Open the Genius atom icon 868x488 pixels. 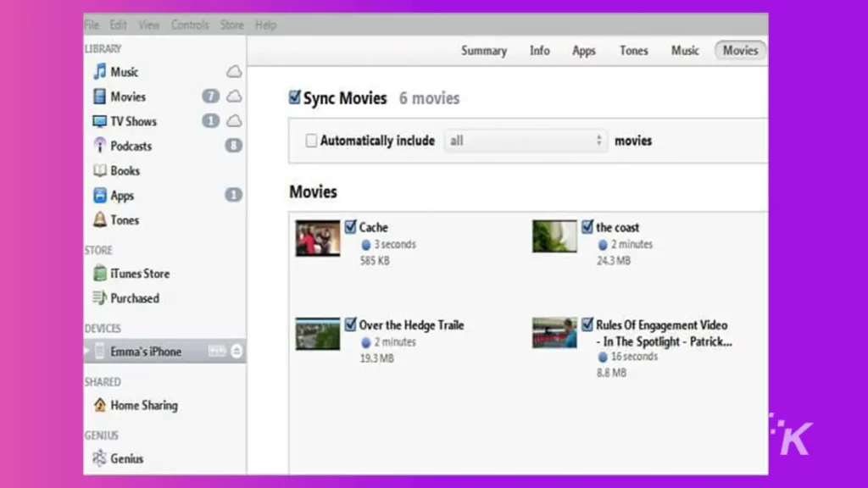[x=100, y=458]
